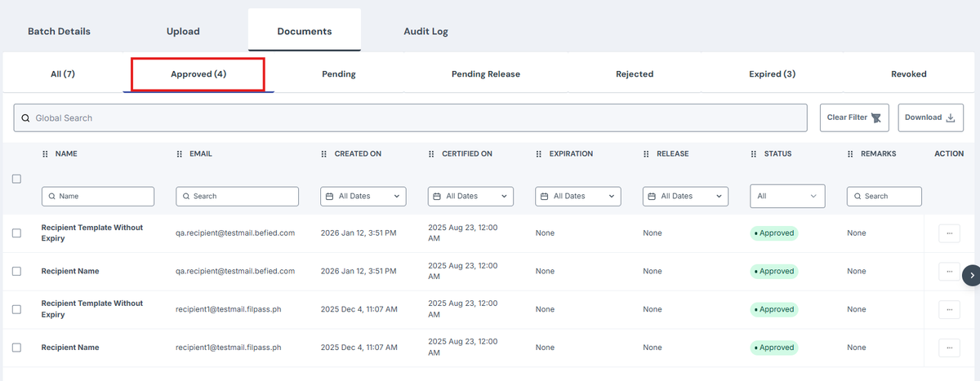Check the first Recipient Template Without Expiry row

[x=16, y=233]
